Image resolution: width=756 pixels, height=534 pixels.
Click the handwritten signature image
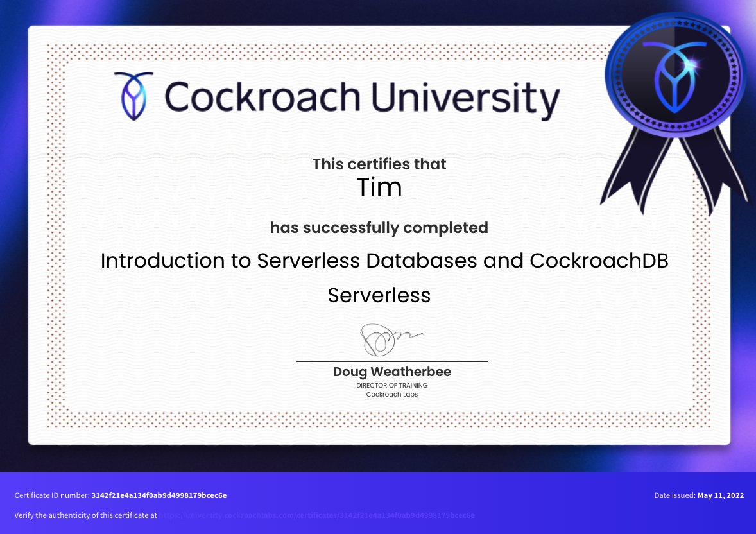(391, 340)
